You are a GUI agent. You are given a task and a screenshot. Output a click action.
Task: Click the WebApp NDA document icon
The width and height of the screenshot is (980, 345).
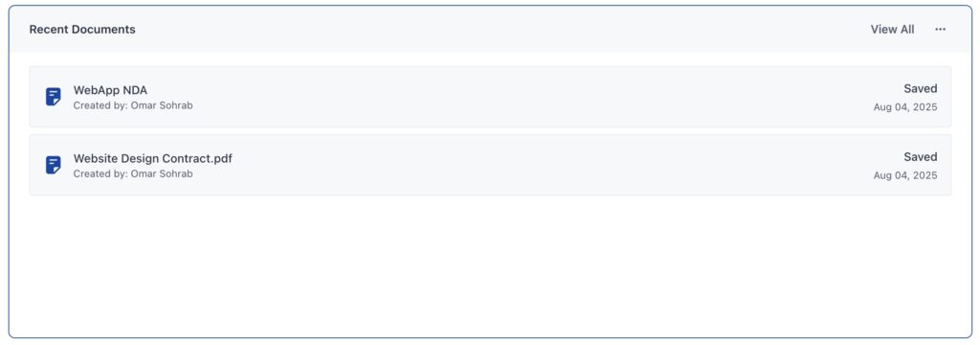tap(54, 97)
